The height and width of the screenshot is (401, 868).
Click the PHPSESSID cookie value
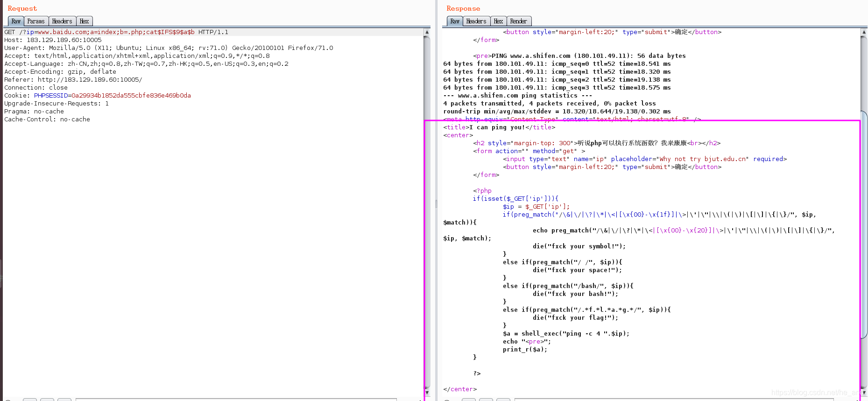tap(131, 96)
